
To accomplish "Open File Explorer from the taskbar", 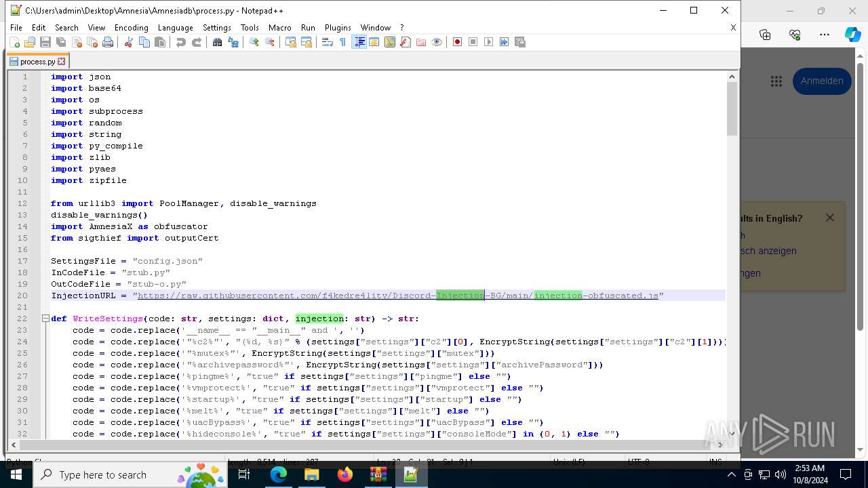I will pos(311,474).
